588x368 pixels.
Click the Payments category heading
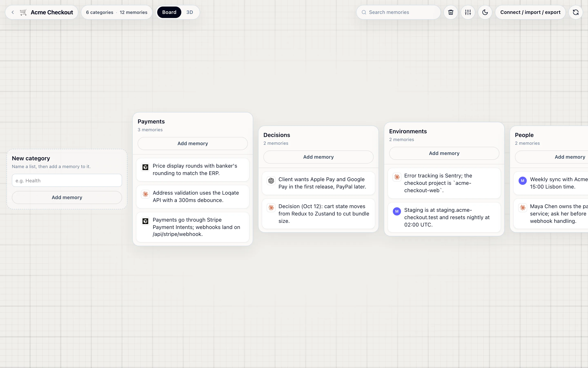(x=151, y=121)
